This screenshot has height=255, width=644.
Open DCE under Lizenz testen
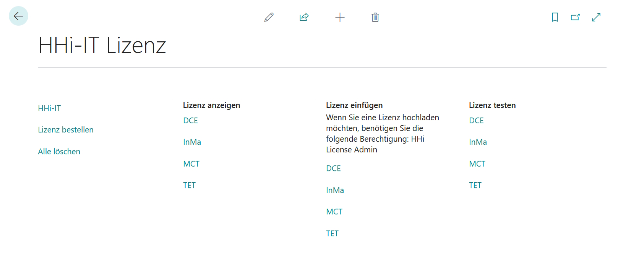point(476,120)
